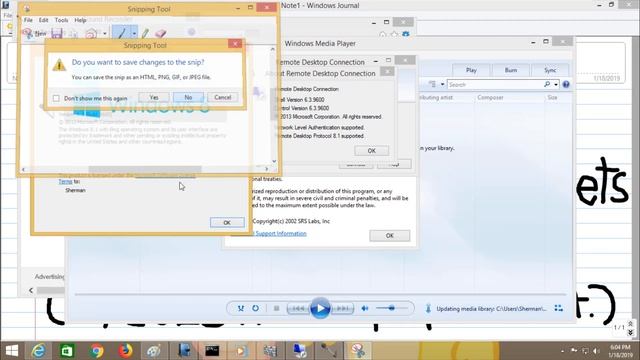The image size is (640, 360).
Task: Open the Windows Journal taskbar icon
Action: click(183, 351)
